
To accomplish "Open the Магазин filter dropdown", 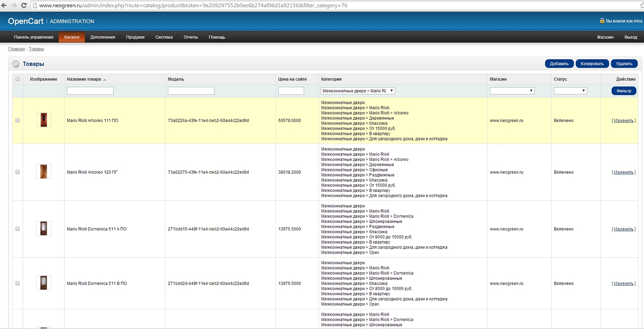I will pyautogui.click(x=512, y=91).
